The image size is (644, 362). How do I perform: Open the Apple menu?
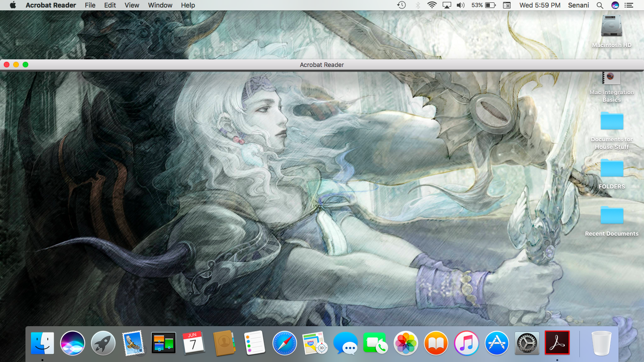(13, 5)
